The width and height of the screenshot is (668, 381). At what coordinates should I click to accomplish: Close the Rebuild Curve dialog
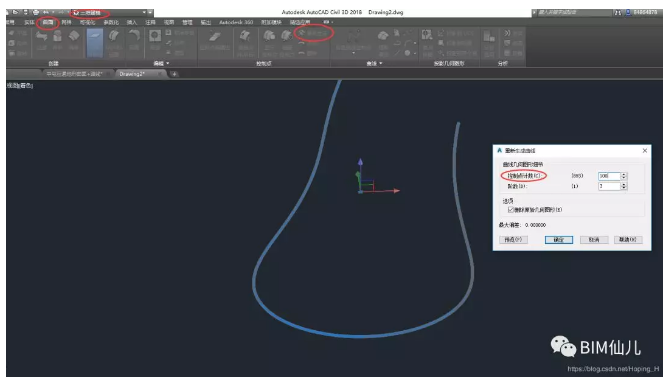pyautogui.click(x=645, y=150)
